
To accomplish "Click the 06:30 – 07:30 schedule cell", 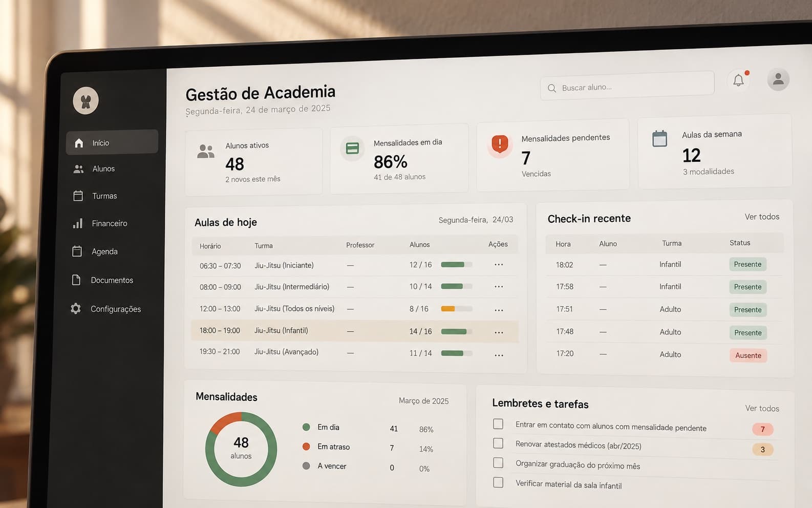I will [x=220, y=266].
